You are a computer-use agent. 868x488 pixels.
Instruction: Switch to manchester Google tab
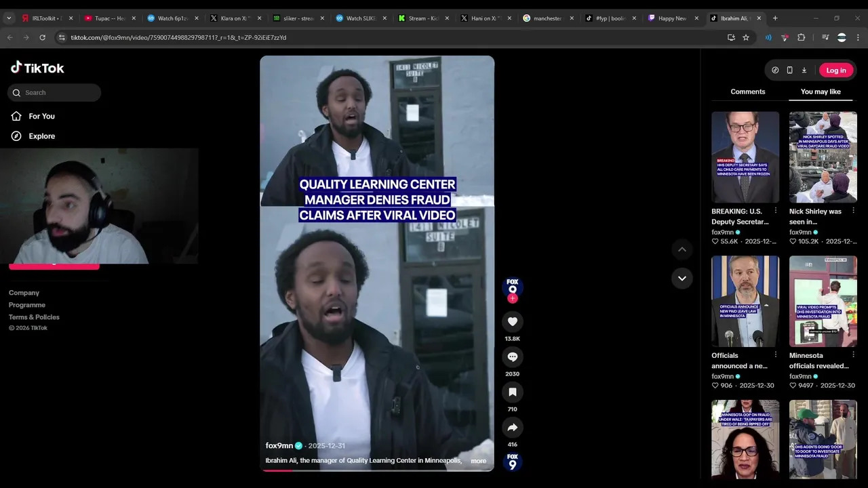point(547,18)
